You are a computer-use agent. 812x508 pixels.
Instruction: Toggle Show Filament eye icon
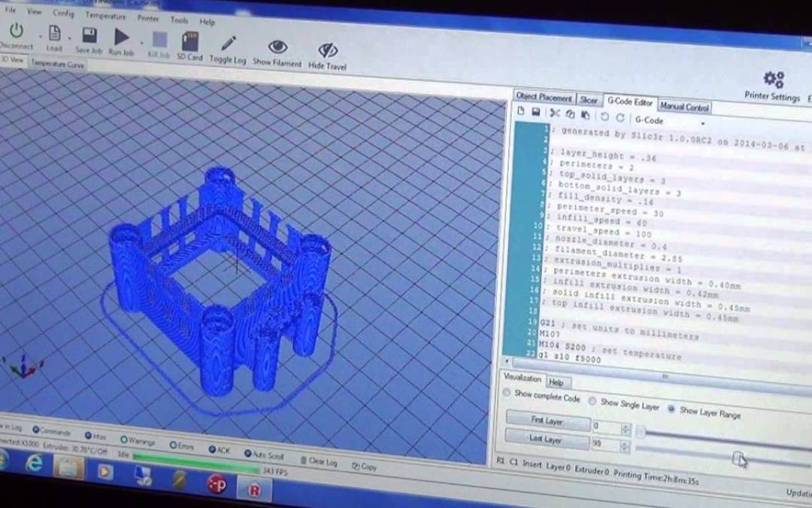(278, 47)
